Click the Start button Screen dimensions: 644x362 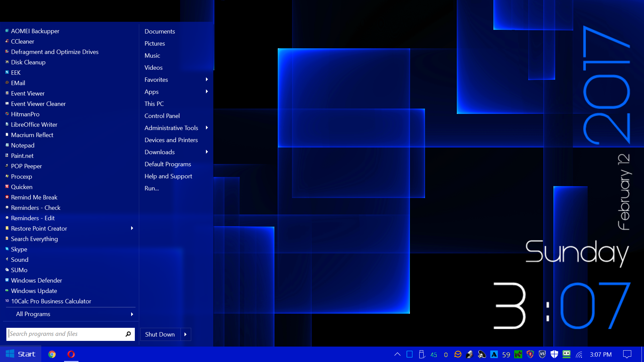[21, 354]
